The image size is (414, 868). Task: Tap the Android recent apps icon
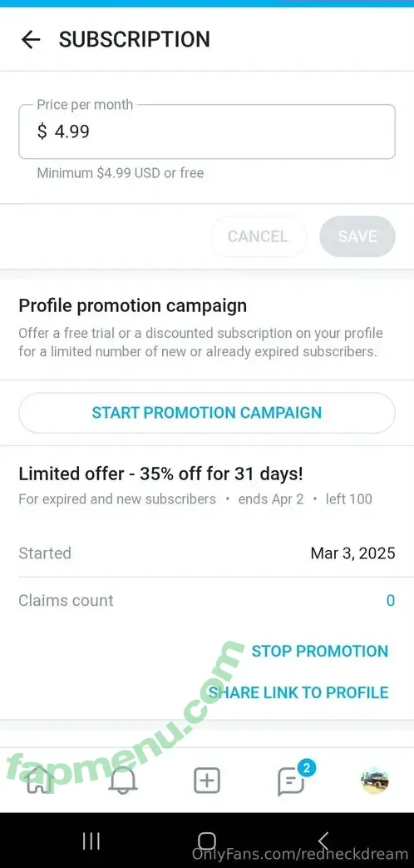[91, 841]
